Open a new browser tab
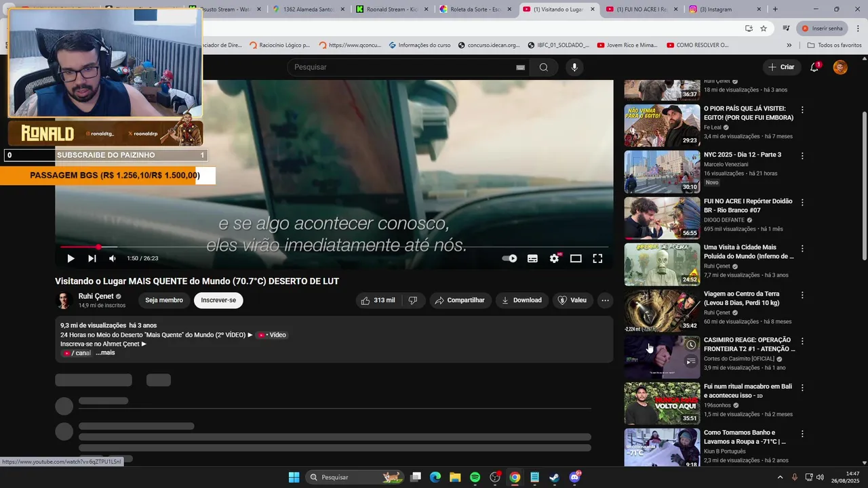This screenshot has height=488, width=868. point(775,9)
